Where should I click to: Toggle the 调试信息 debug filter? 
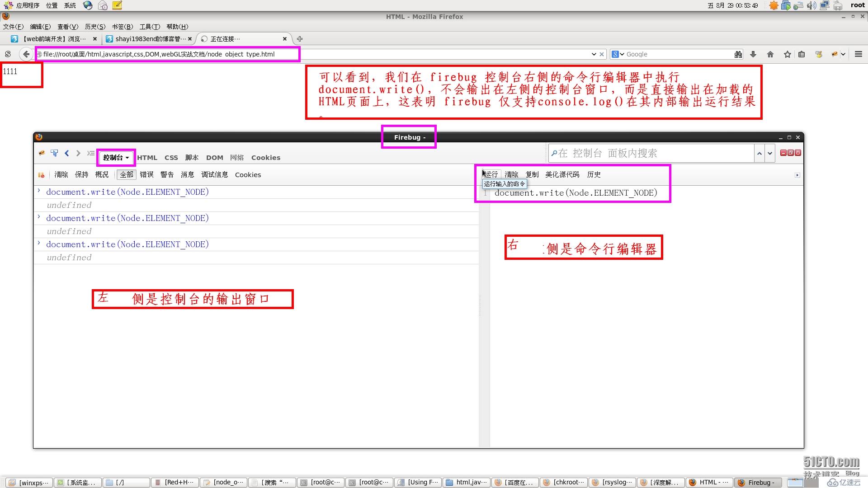[215, 175]
